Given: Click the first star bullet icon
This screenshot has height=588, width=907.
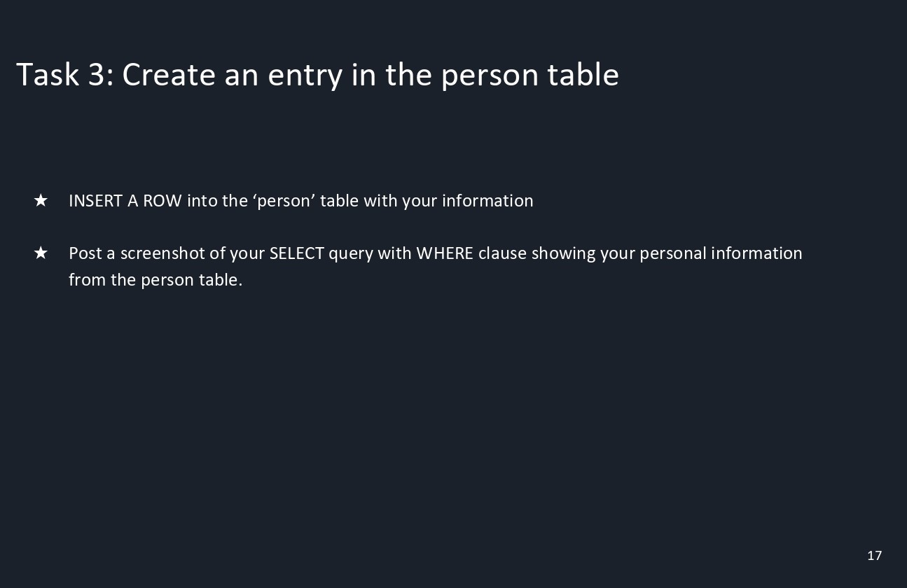Looking at the screenshot, I should [x=41, y=201].
